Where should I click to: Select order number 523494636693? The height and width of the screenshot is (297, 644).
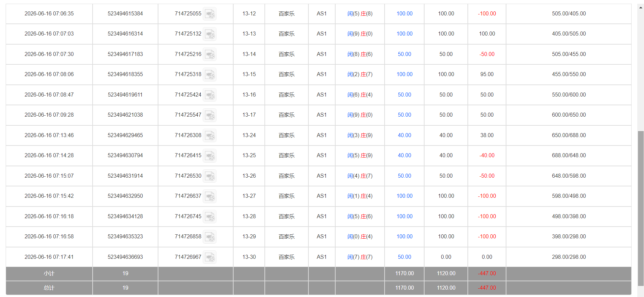[x=125, y=257]
